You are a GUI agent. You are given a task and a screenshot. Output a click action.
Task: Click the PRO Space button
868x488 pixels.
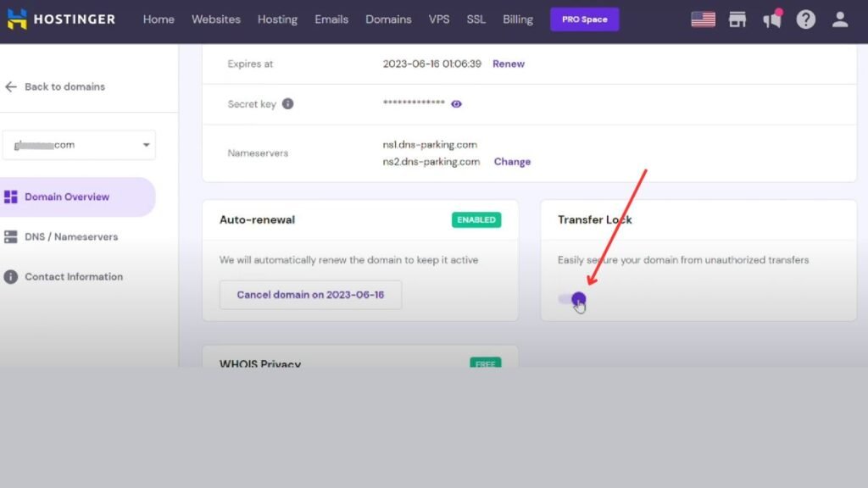click(x=585, y=19)
